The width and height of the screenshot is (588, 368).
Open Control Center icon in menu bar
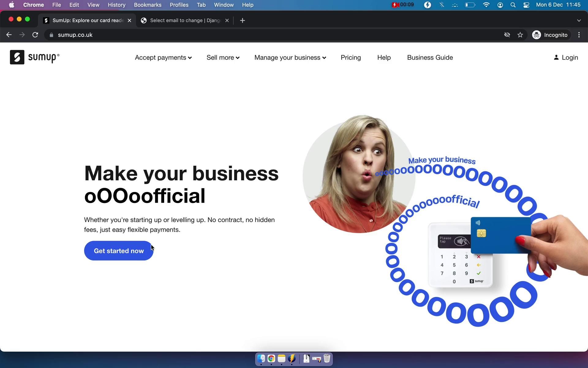(x=526, y=5)
